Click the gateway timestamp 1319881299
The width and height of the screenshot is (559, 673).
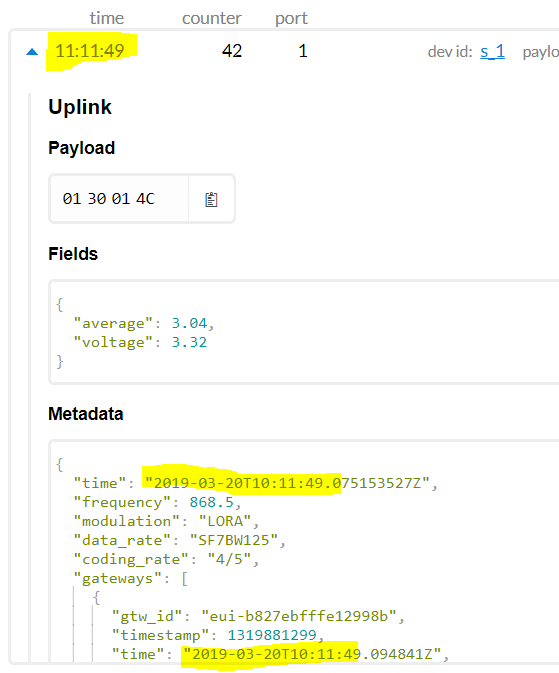[272, 635]
